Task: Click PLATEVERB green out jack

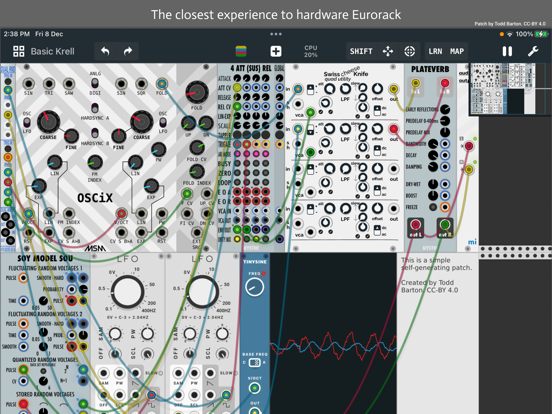Action: (x=445, y=224)
